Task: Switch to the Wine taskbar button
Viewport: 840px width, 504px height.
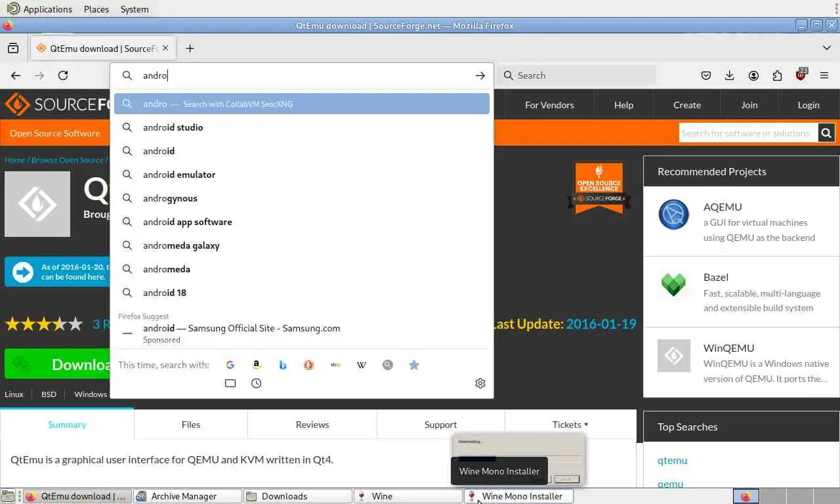Action: point(408,496)
